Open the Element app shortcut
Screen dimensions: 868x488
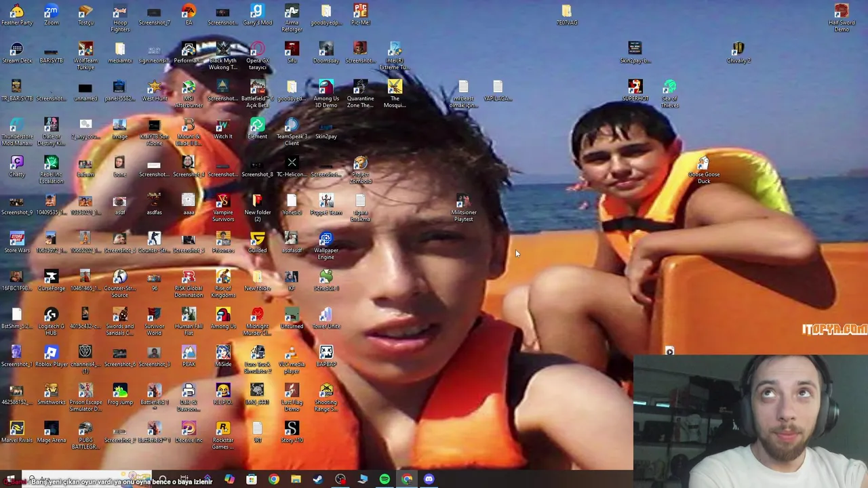257,129
